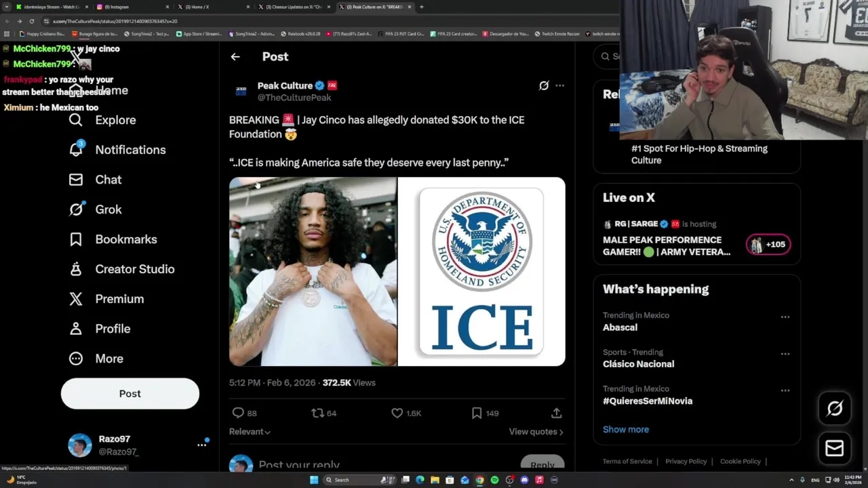Reload the page in Chrome
Viewport: 868px width, 488px height.
31,21
